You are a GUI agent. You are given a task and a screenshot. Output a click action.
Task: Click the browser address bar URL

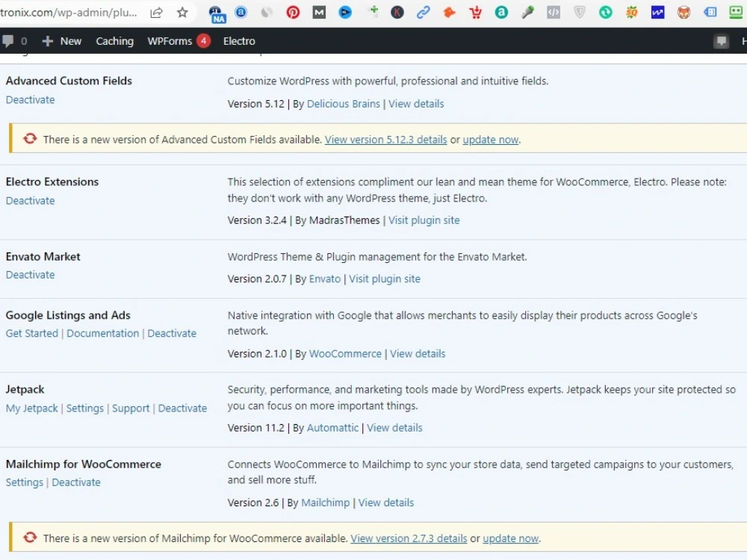(69, 13)
